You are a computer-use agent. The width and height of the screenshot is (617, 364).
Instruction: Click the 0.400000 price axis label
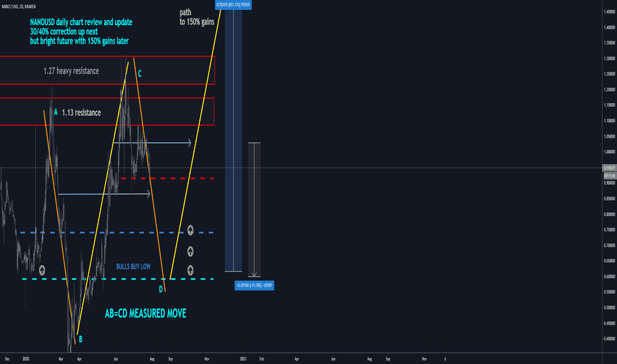coord(610,339)
